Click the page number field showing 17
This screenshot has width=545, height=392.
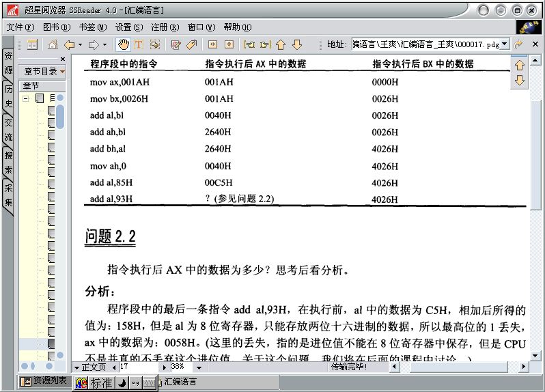click(x=139, y=367)
